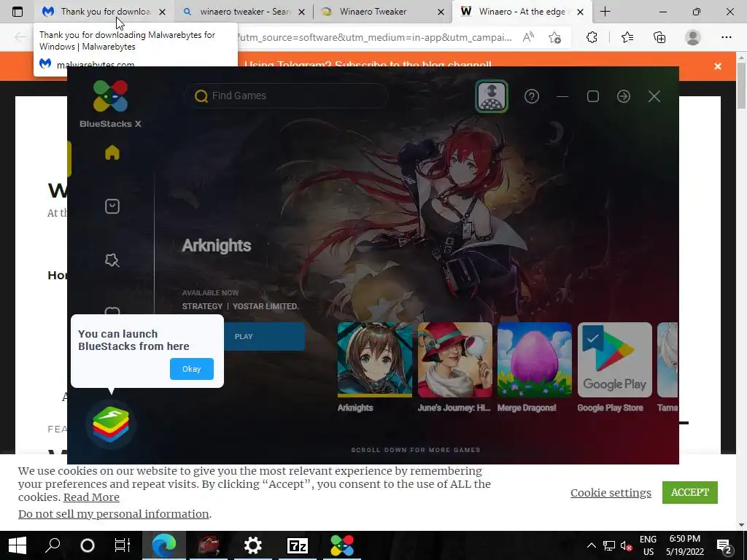Show hidden system tray icons
This screenshot has height=560, width=747.
pos(591,545)
